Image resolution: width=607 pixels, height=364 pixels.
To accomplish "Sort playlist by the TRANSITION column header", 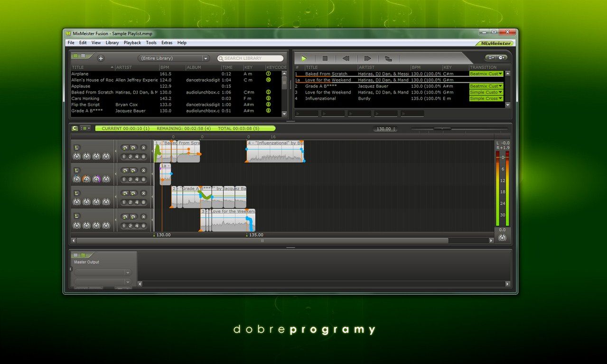I will (490, 67).
